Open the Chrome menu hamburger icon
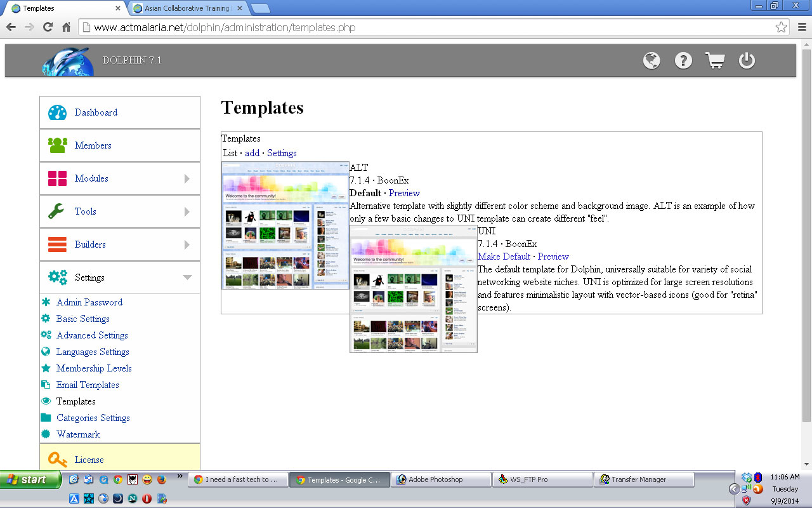Image resolution: width=812 pixels, height=508 pixels. coord(802,27)
